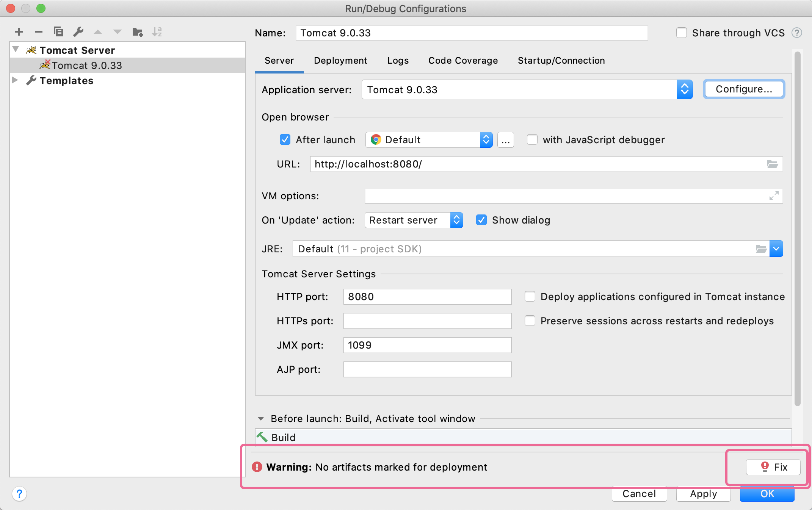This screenshot has width=812, height=510.
Task: Uncheck Show dialog checkbox
Action: [x=481, y=220]
